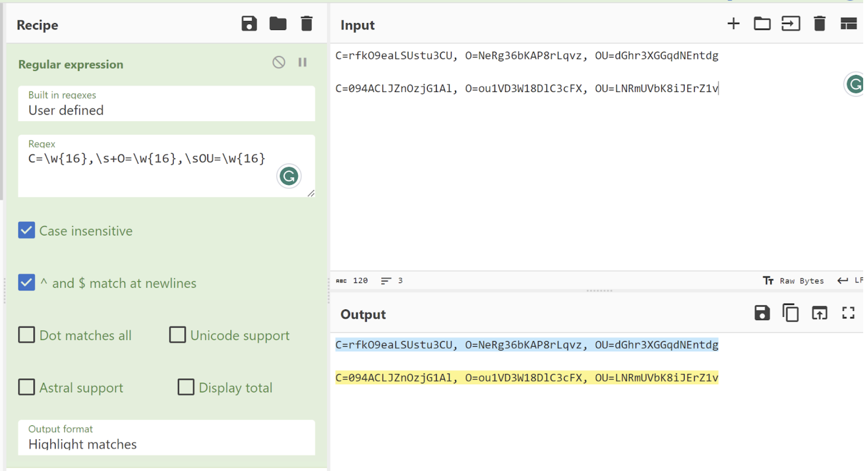Clear the entire recipe
The width and height of the screenshot is (868, 471).
[307, 23]
